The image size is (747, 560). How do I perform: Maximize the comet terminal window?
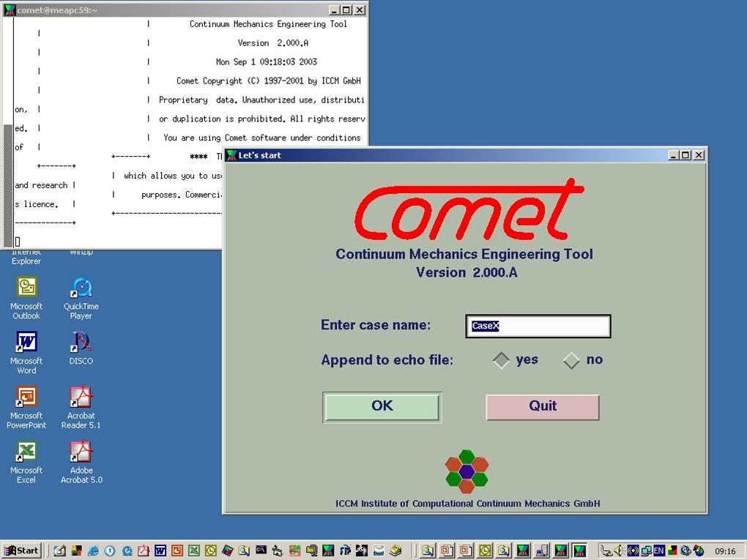[346, 10]
